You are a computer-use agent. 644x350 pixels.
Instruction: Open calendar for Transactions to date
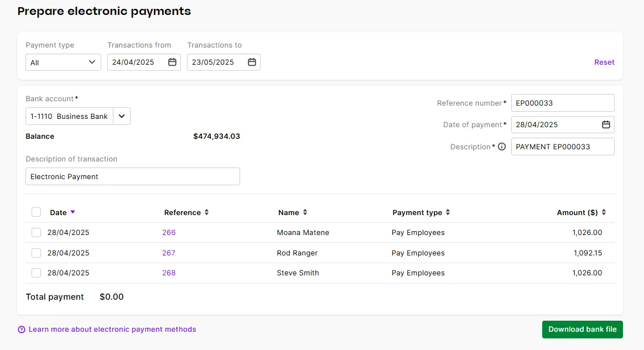[252, 62]
